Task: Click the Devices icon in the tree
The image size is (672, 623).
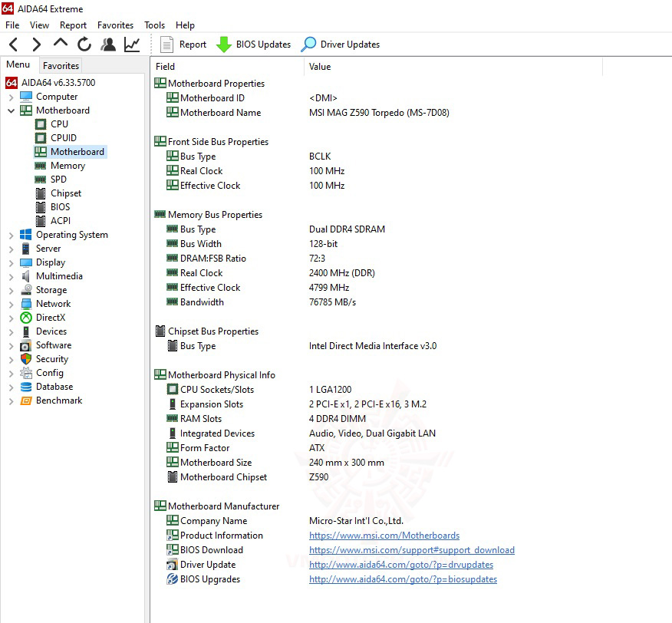Action: click(26, 331)
